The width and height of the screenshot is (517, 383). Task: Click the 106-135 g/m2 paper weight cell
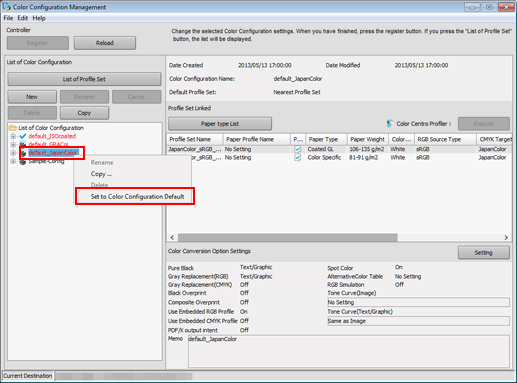pyautogui.click(x=367, y=149)
